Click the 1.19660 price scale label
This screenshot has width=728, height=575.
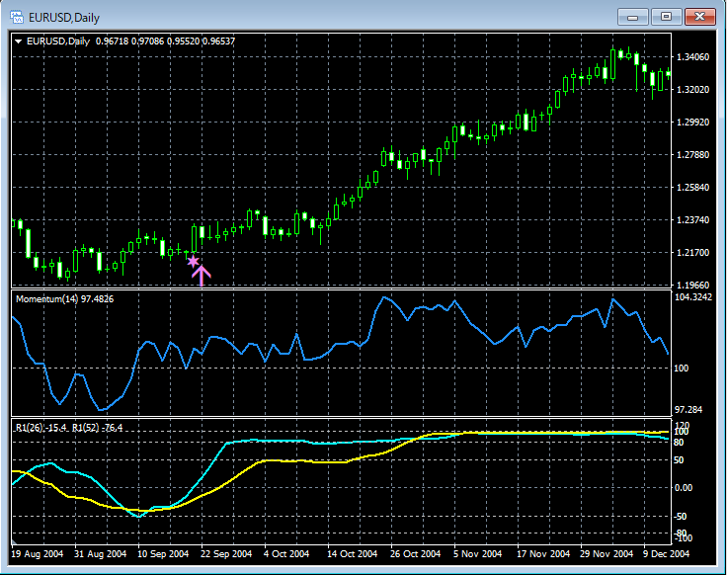[690, 285]
